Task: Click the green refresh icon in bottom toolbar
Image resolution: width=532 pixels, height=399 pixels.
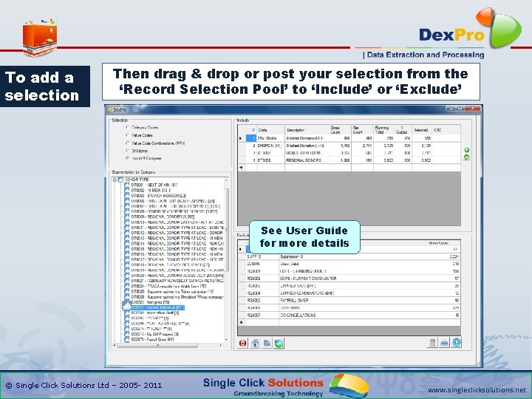Action: point(279,343)
